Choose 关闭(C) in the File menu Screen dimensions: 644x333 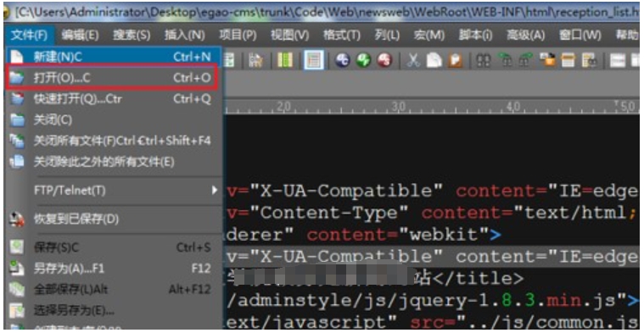point(115,119)
